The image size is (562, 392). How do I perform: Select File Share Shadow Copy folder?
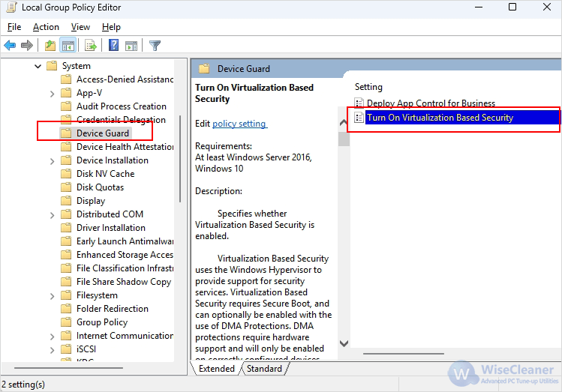click(x=124, y=282)
